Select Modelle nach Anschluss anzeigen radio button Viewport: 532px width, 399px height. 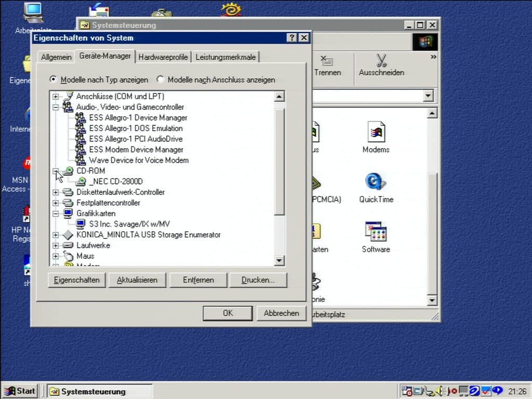tap(160, 79)
